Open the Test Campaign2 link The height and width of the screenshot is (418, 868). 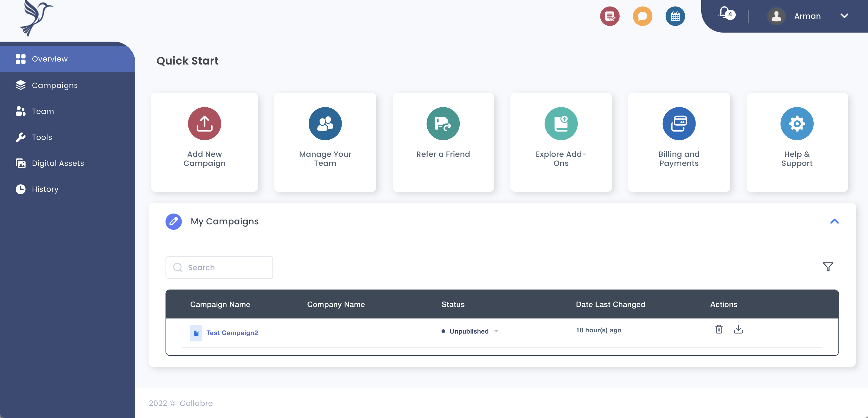232,333
